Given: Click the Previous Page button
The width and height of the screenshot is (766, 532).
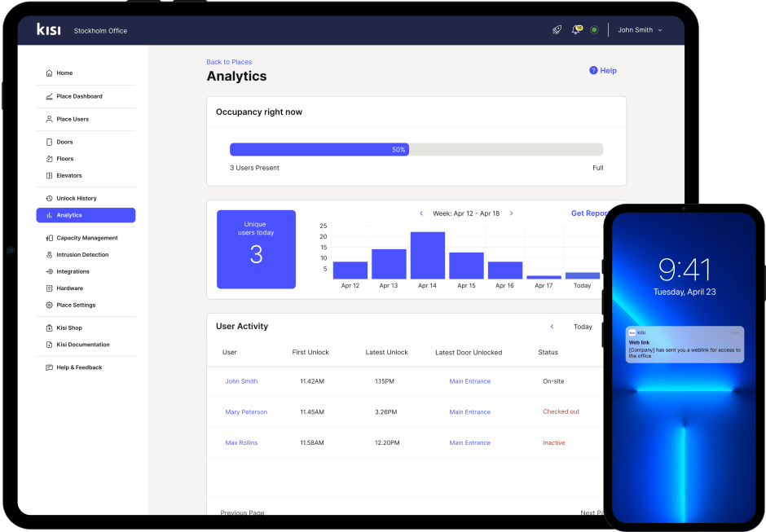Looking at the screenshot, I should 242,512.
